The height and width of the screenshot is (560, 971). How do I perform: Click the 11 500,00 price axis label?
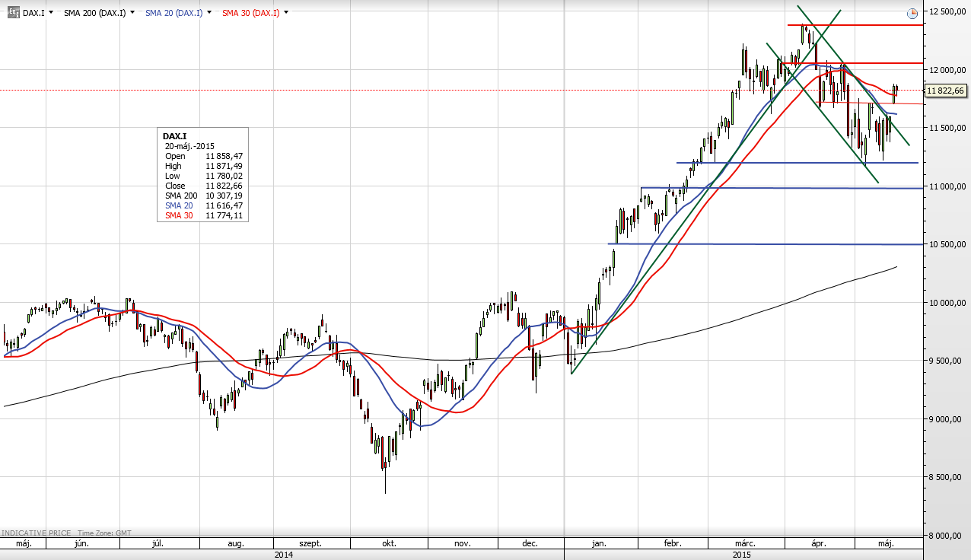(948, 128)
